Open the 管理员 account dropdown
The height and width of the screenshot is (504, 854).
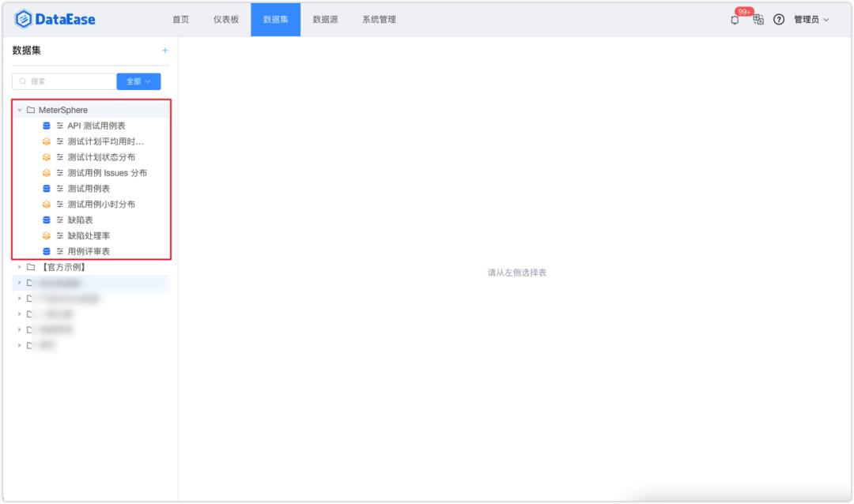[x=809, y=21]
